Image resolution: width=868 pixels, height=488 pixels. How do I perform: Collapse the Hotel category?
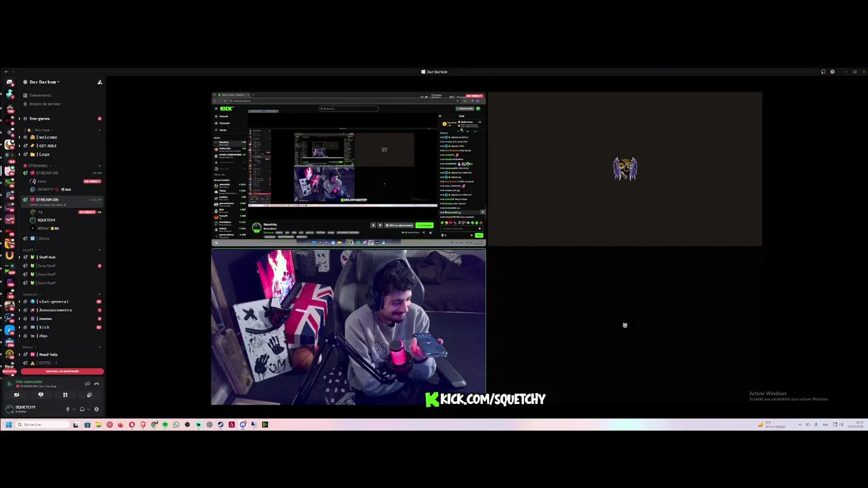tap(29, 347)
